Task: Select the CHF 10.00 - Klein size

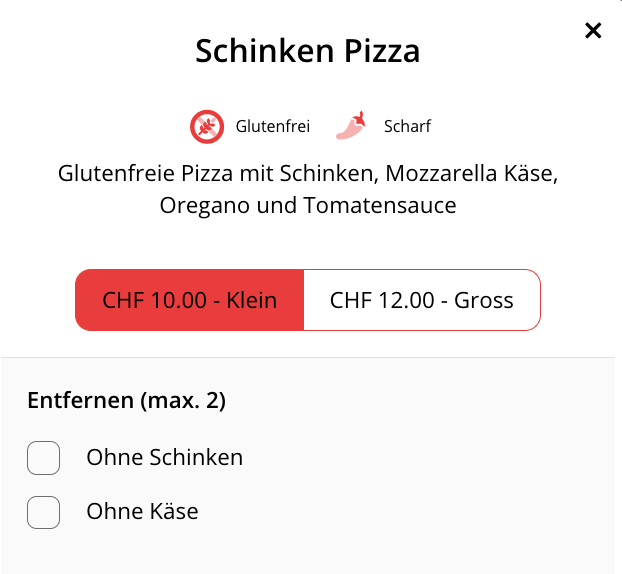Action: 190,300
